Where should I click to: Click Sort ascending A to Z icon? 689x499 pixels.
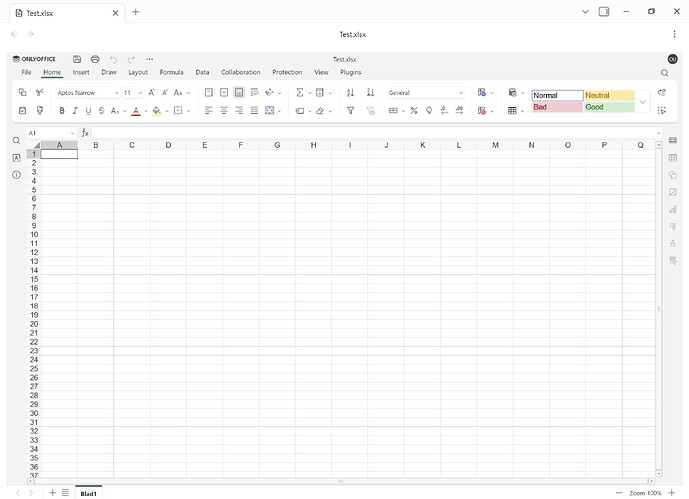pyautogui.click(x=350, y=92)
